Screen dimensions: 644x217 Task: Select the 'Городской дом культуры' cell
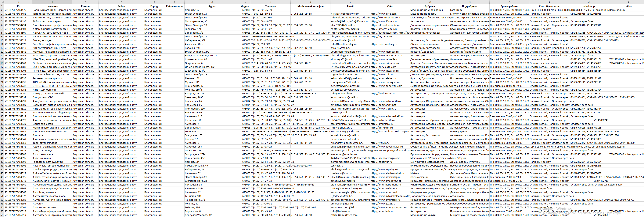52,162
